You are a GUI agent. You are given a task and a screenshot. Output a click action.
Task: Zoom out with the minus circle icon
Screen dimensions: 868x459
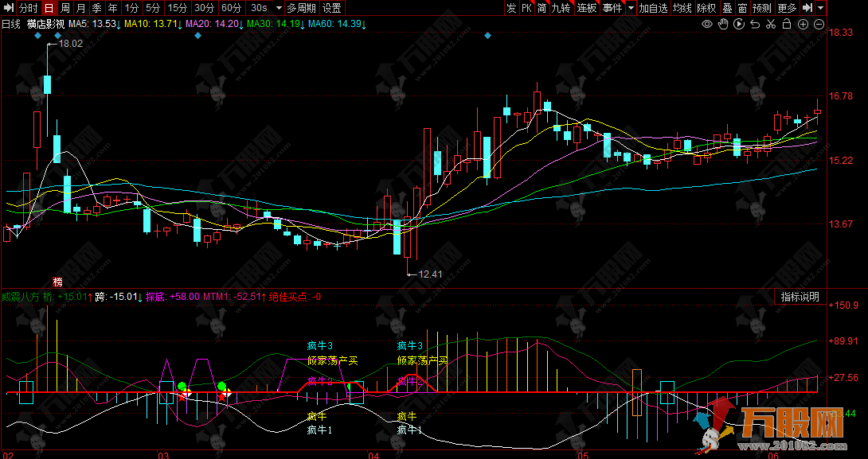819,25
